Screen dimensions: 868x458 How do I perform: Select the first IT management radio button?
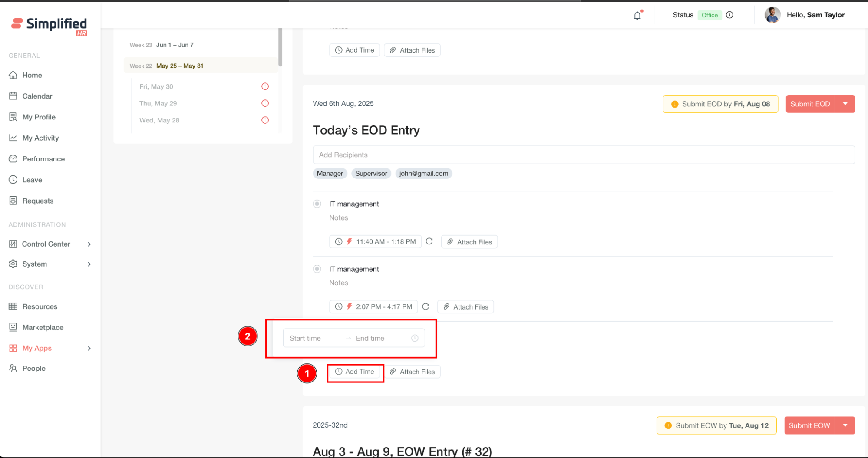click(x=317, y=204)
